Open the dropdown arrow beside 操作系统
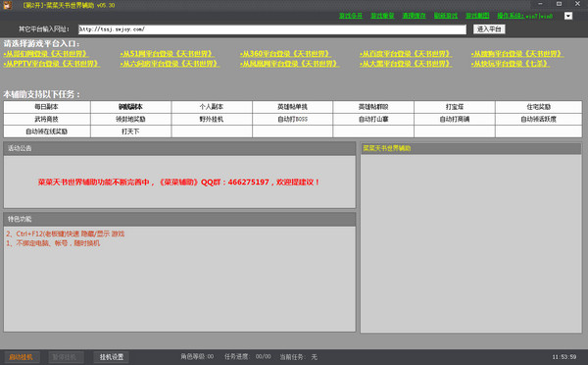The image size is (588, 365). click(x=568, y=16)
